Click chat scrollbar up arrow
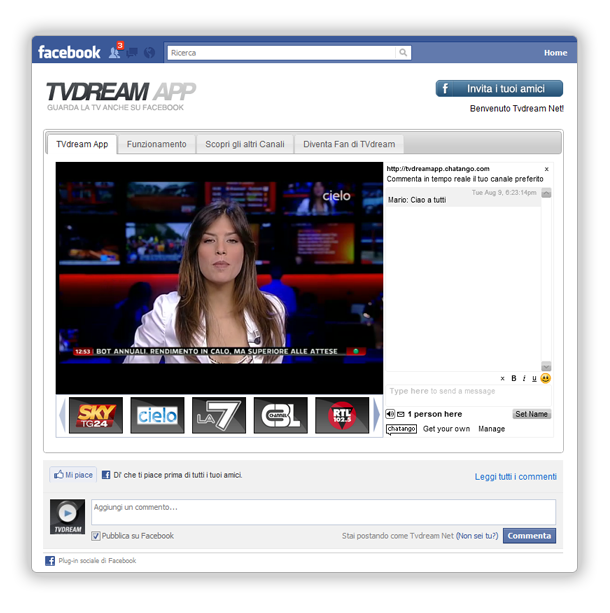 click(x=546, y=193)
